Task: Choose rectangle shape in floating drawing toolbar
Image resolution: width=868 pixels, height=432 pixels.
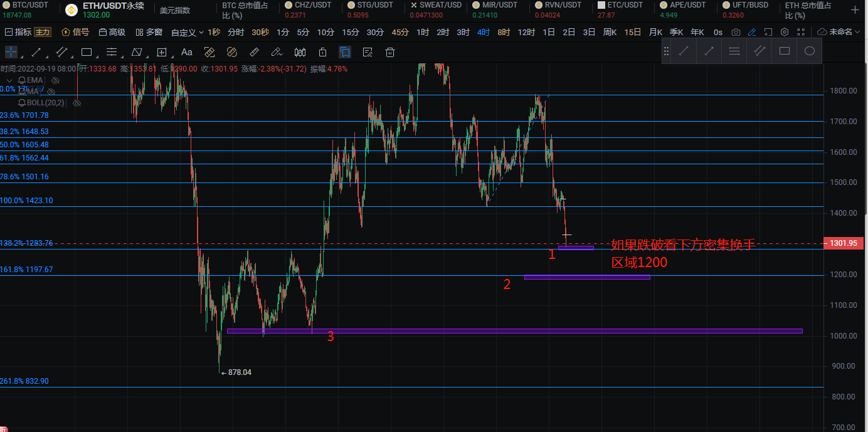Action: click(x=784, y=51)
